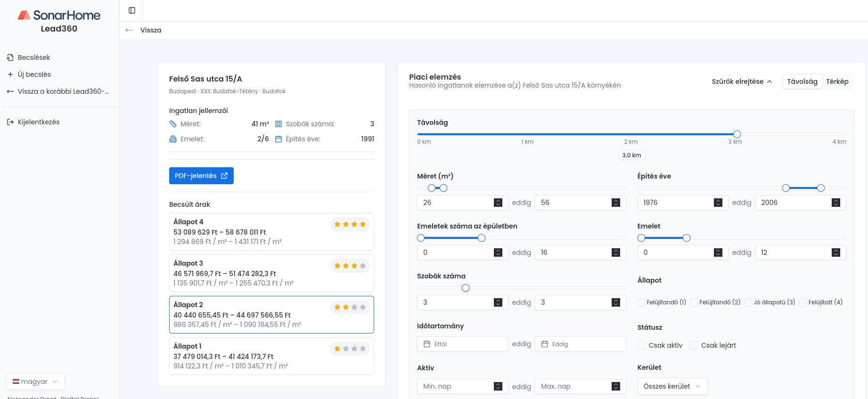The width and height of the screenshot is (868, 399).
Task: Open the magyar language selector
Action: point(36,382)
